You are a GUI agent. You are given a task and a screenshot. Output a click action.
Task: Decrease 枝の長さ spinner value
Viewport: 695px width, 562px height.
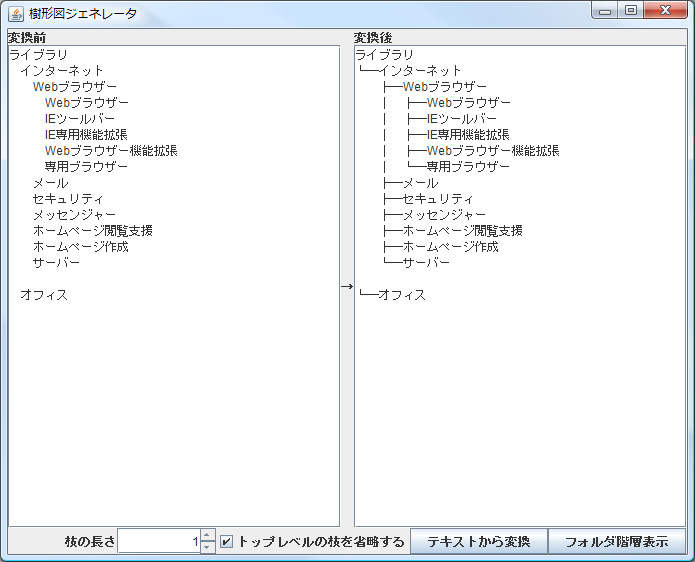tap(207, 547)
